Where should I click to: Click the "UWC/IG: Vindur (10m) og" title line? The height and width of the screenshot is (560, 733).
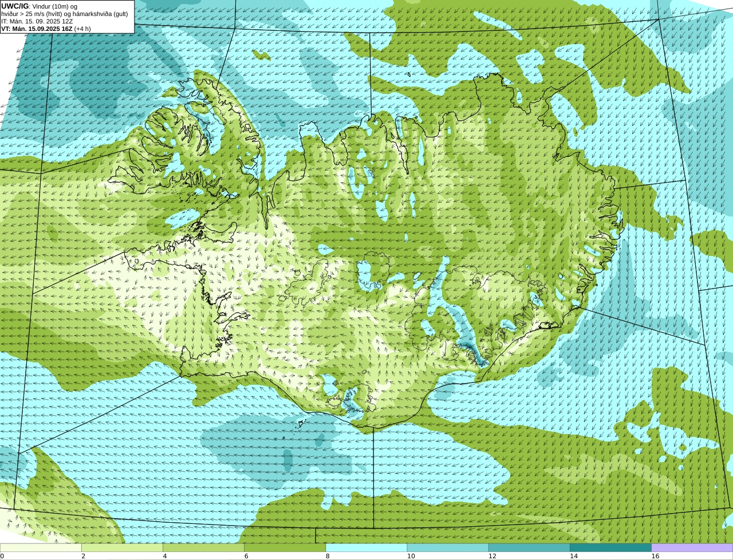point(40,6)
